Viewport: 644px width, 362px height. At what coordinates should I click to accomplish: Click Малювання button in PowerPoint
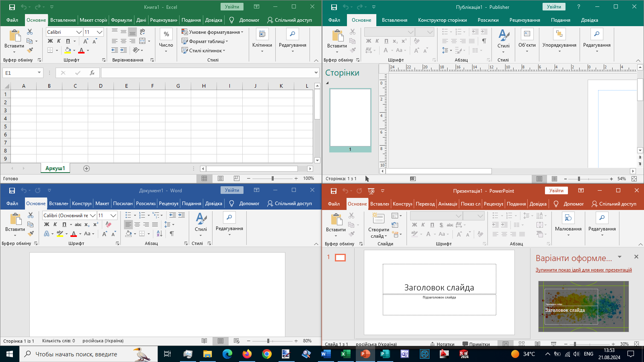[x=568, y=224]
